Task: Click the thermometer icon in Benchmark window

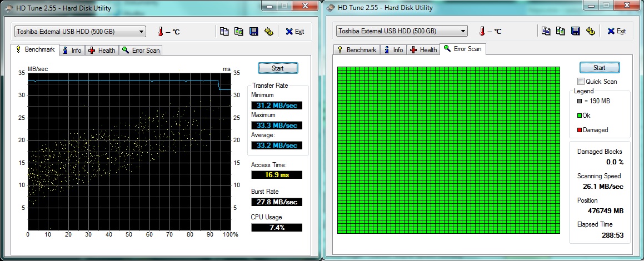Action: [x=162, y=32]
